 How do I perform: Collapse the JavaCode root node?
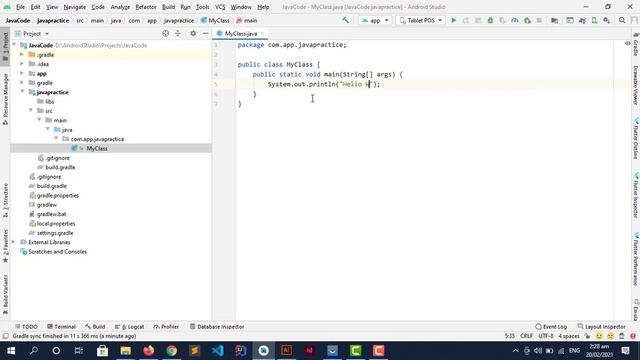point(15,45)
